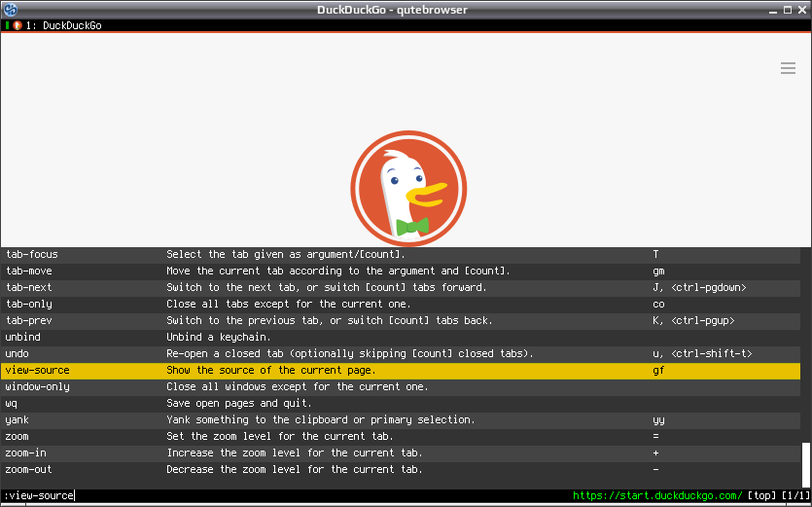812x507 pixels.
Task: Click the [top] scroll position indicator
Action: (761, 495)
